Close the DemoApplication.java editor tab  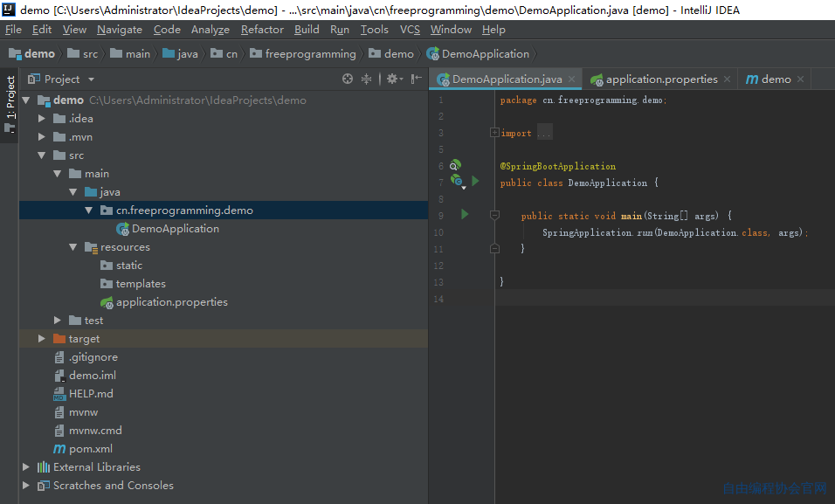pyautogui.click(x=571, y=79)
